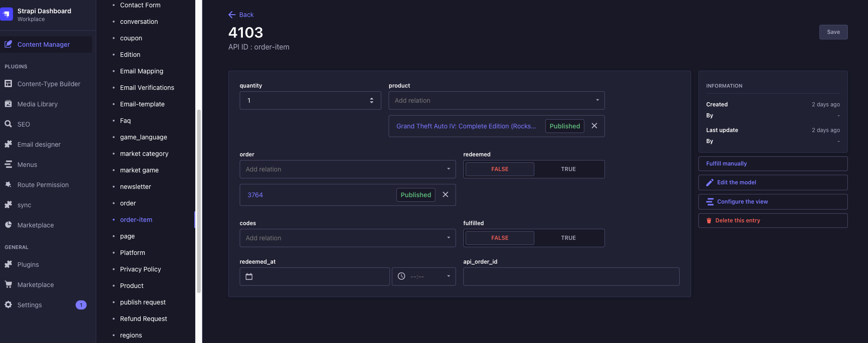This screenshot has height=343, width=868.
Task: Open the product Add relation dropdown
Action: click(x=496, y=100)
